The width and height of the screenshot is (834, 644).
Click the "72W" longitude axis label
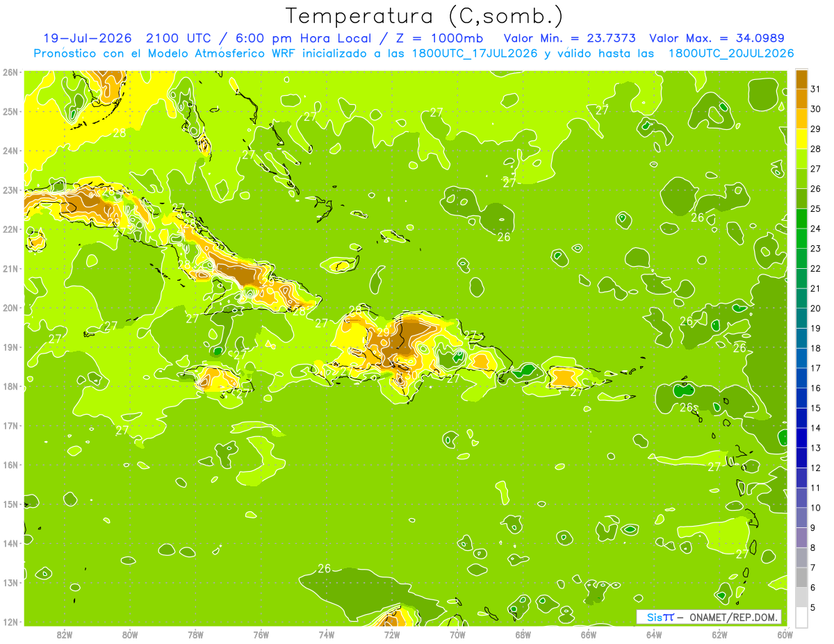tap(392, 634)
